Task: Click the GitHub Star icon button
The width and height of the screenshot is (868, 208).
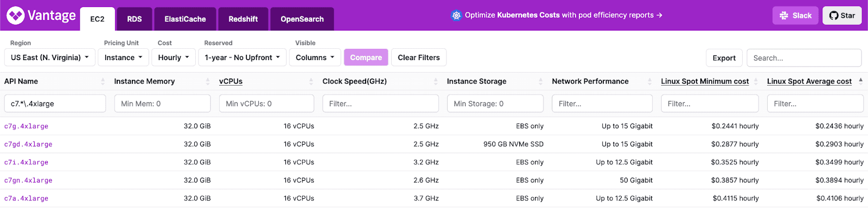Action: click(842, 16)
